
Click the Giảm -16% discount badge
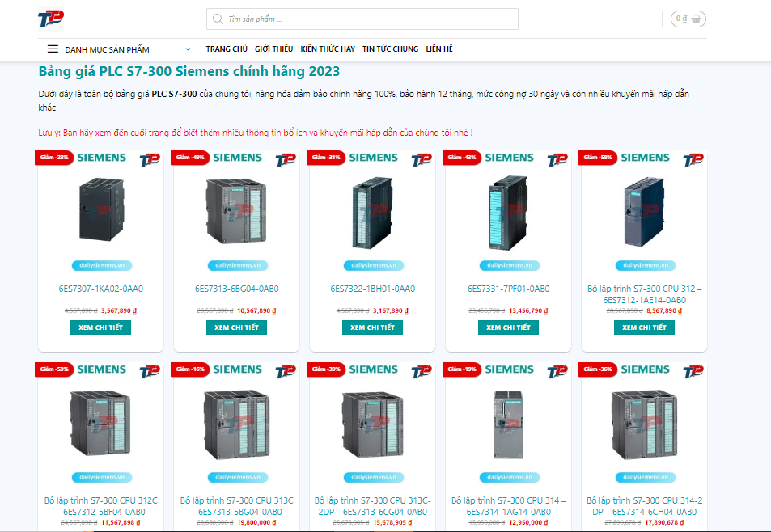click(190, 369)
